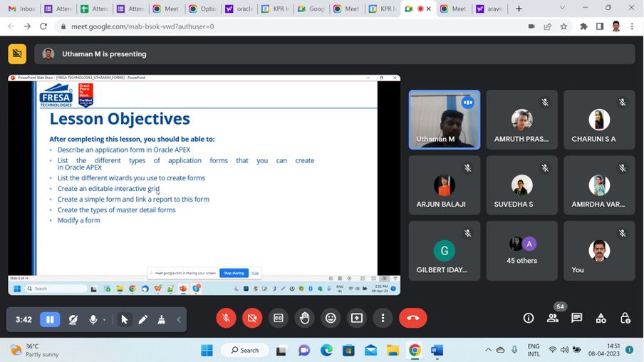Open File Explorer from taskbar
The image size is (644, 362).
[393, 351]
